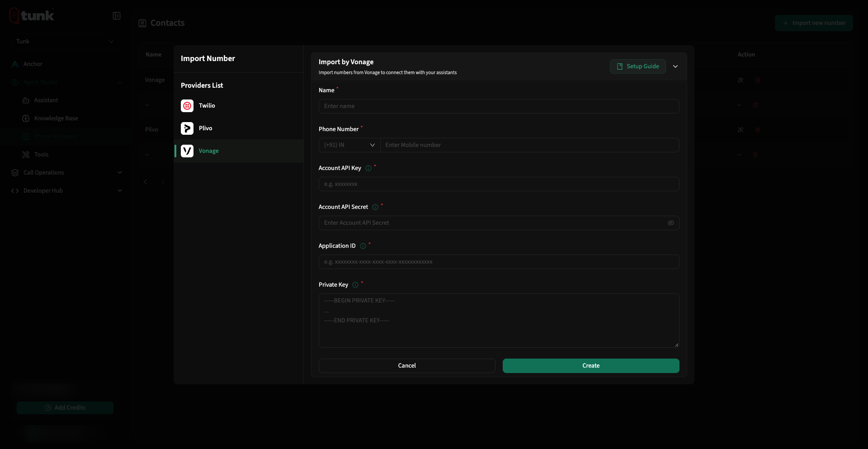Click the Application ID info icon
Viewport: 868px width, 449px height.
(363, 246)
